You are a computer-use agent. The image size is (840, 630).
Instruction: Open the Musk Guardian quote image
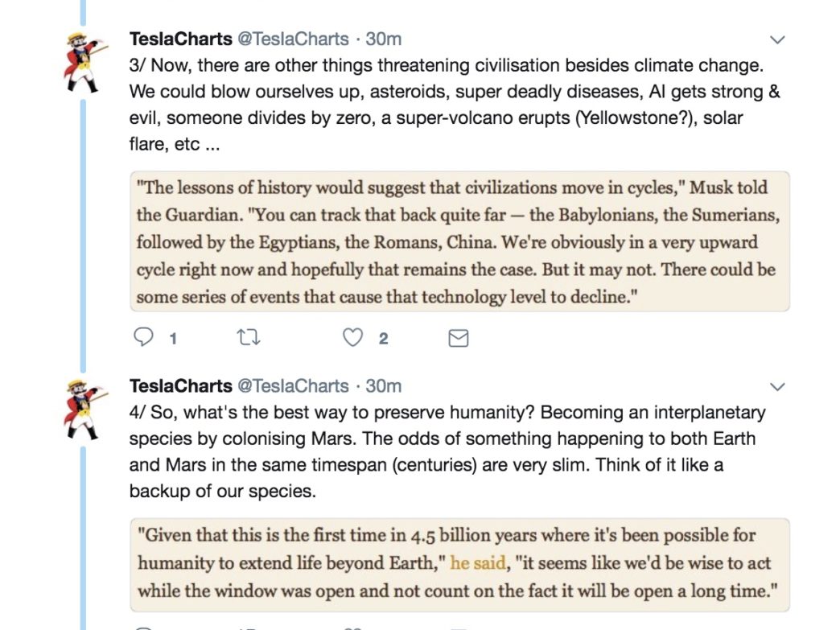[459, 241]
